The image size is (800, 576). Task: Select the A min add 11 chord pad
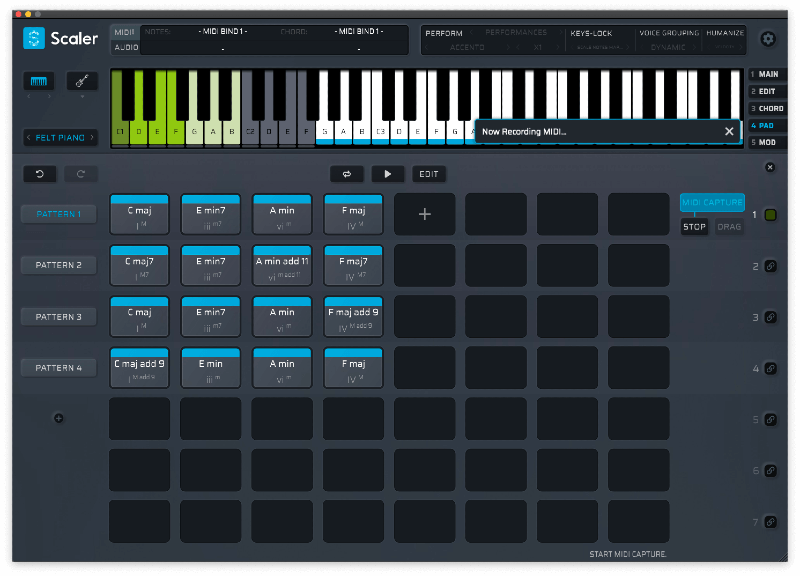pyautogui.click(x=282, y=265)
